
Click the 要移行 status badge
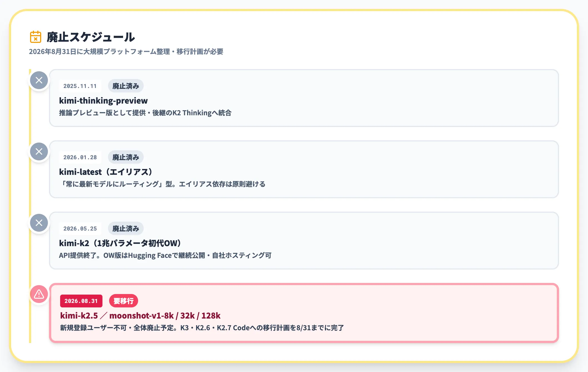pos(124,301)
